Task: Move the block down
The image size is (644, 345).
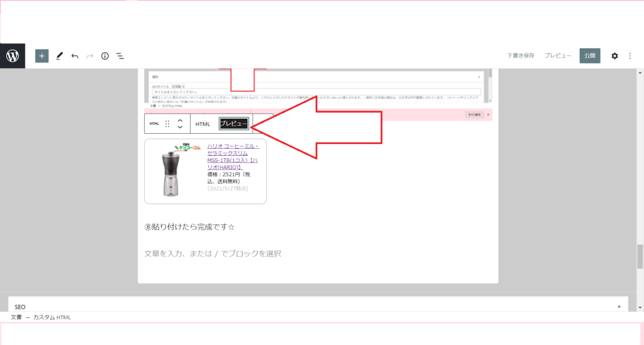Action: 180,127
